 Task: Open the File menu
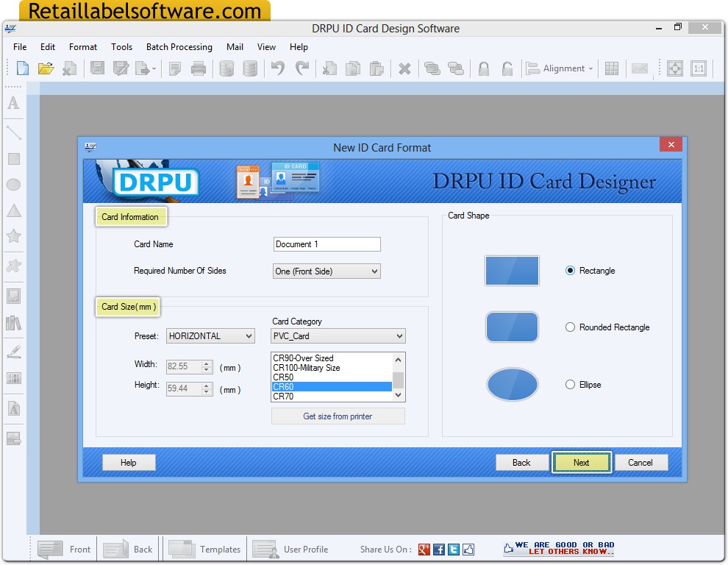pyautogui.click(x=20, y=47)
